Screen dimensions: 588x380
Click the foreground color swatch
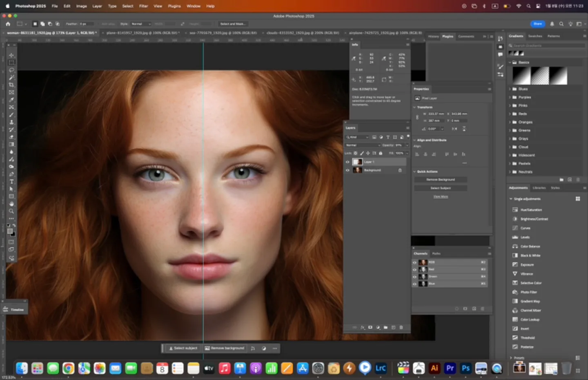10,231
